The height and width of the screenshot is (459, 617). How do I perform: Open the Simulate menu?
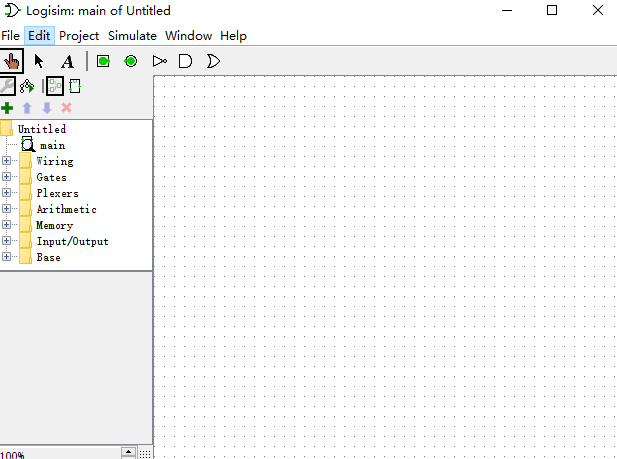(132, 36)
